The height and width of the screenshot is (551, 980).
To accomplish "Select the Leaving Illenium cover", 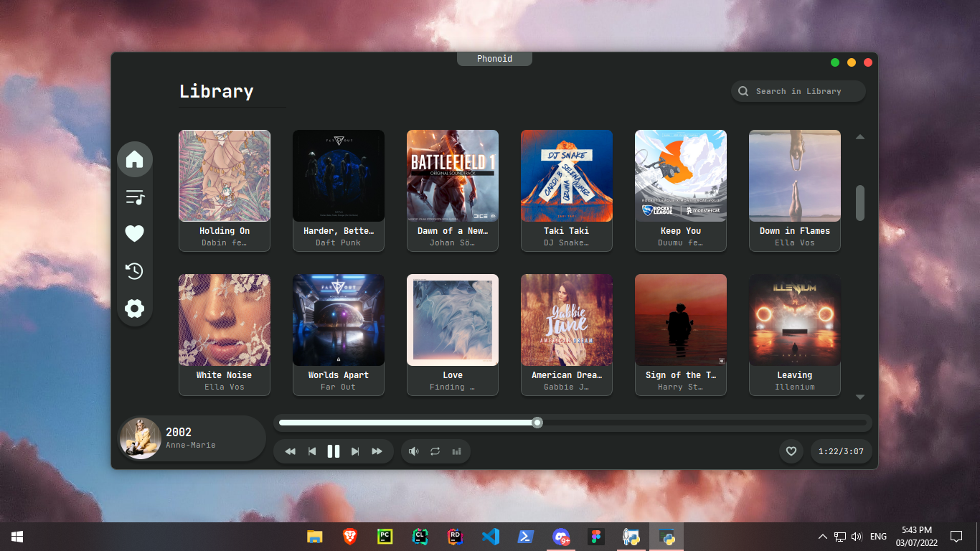I will coord(795,320).
